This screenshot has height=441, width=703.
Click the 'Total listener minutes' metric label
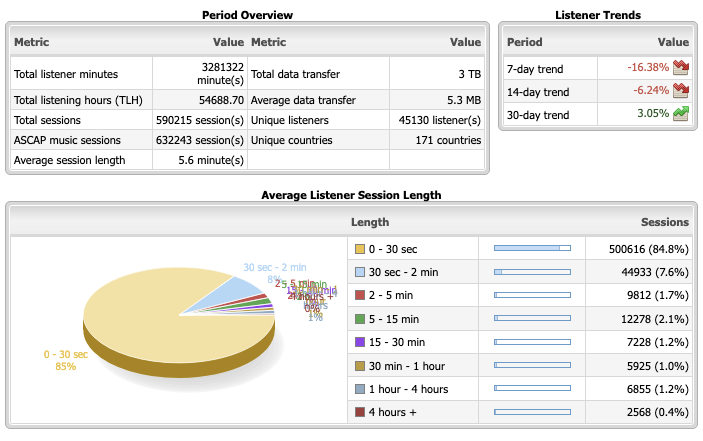(66, 74)
